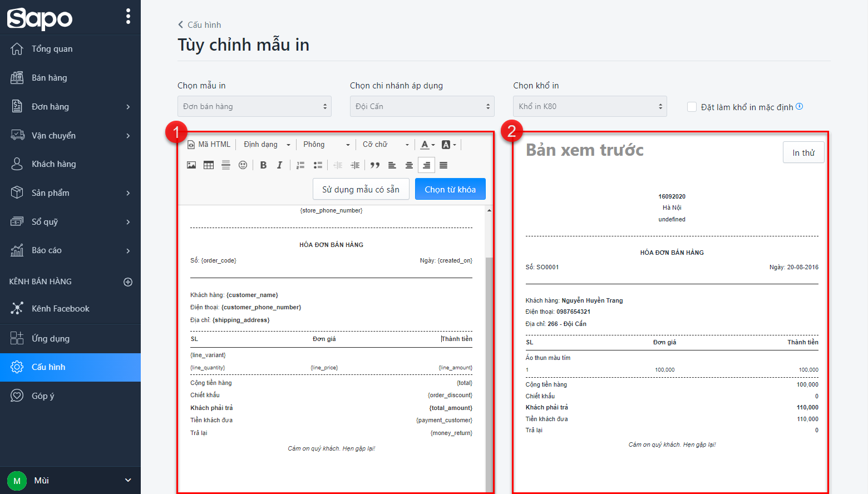Expand the Đơn hàng submenu arrow

(128, 107)
